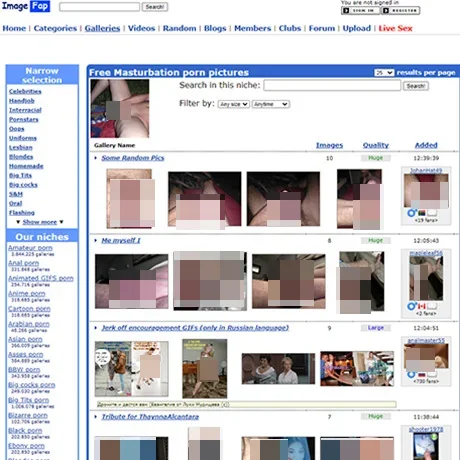
Task: Expand Show more in Narrow selection
Action: pos(40,222)
